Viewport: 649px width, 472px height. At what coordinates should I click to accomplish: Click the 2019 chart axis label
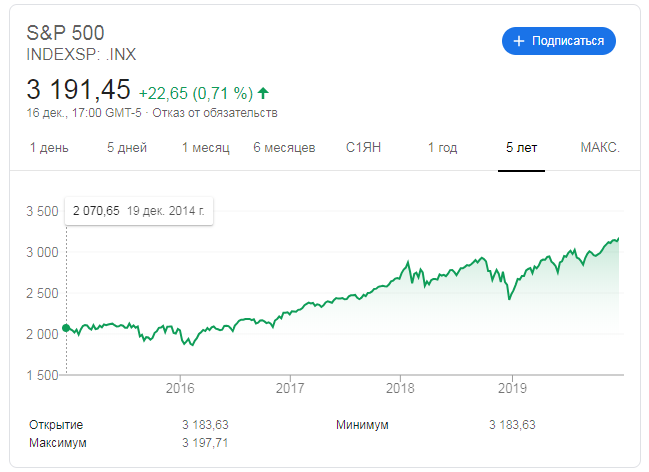(x=512, y=388)
